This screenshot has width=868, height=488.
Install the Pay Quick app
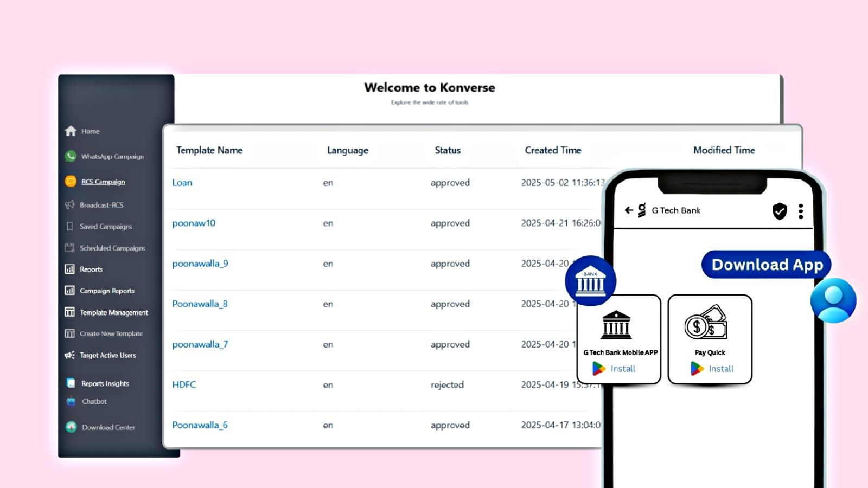712,369
